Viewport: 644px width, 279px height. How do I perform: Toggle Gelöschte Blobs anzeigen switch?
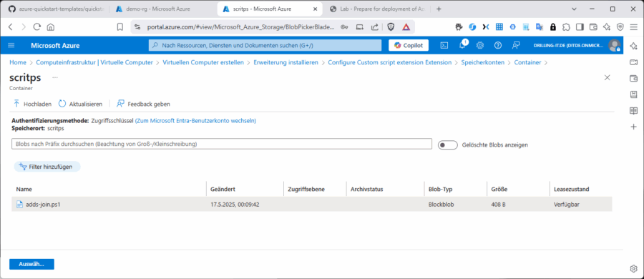[x=448, y=145]
